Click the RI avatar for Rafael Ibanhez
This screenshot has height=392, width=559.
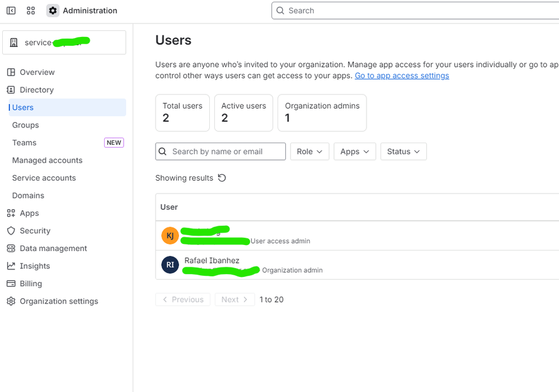click(x=170, y=265)
